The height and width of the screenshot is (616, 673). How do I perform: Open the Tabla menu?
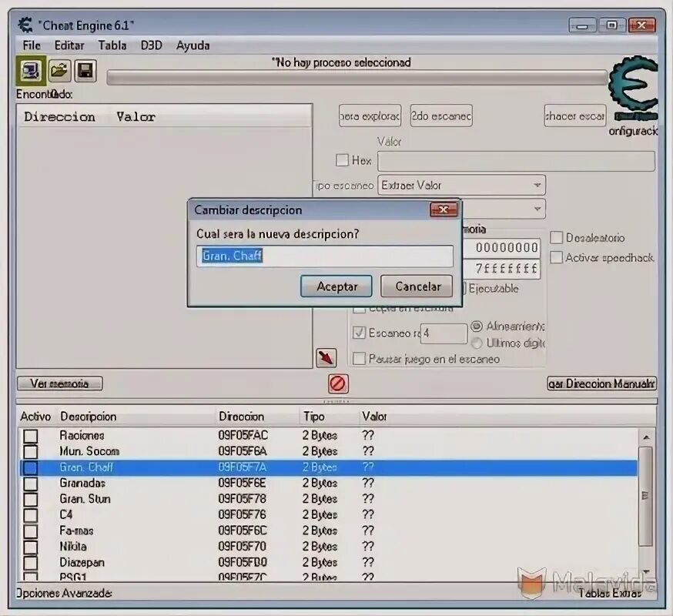click(x=112, y=45)
